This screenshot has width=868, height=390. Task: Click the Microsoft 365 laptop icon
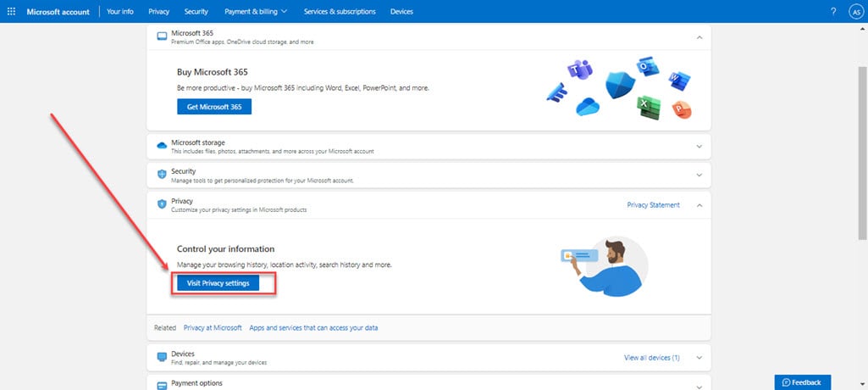click(162, 36)
